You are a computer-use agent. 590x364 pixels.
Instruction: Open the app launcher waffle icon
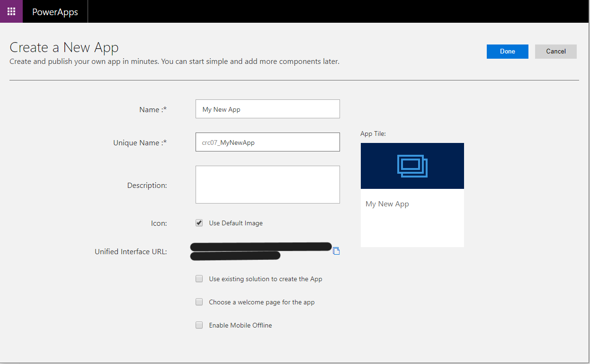point(11,11)
